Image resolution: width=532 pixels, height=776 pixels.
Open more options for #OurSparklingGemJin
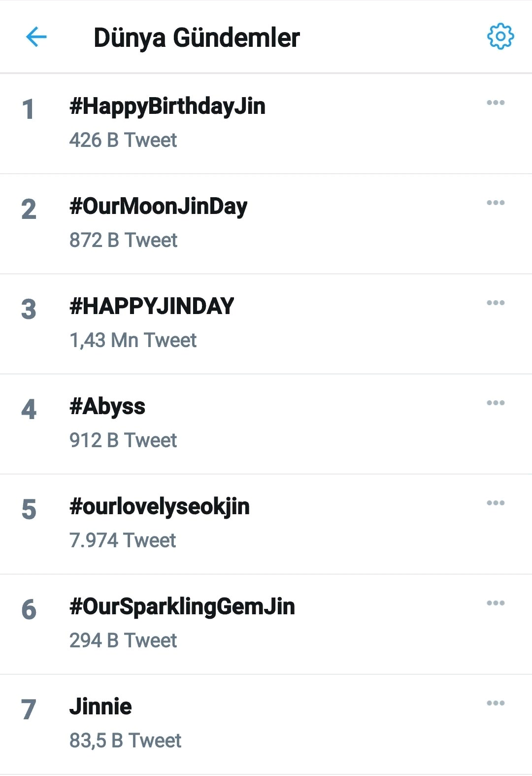(495, 603)
